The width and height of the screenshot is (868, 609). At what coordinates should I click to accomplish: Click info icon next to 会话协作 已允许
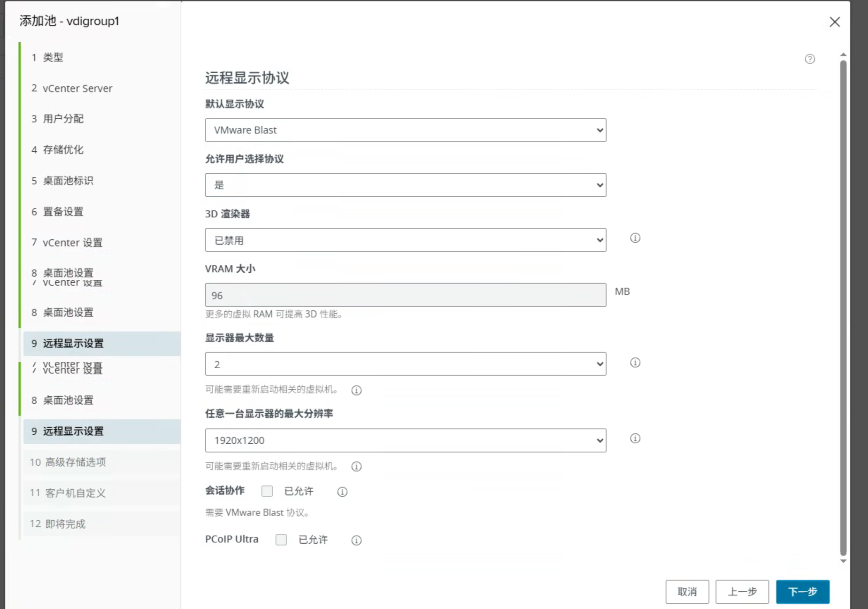(342, 492)
